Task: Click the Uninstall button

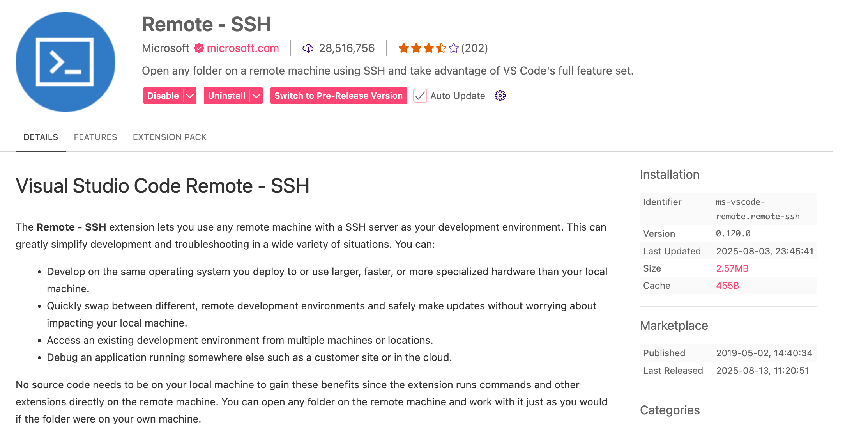Action: point(226,96)
